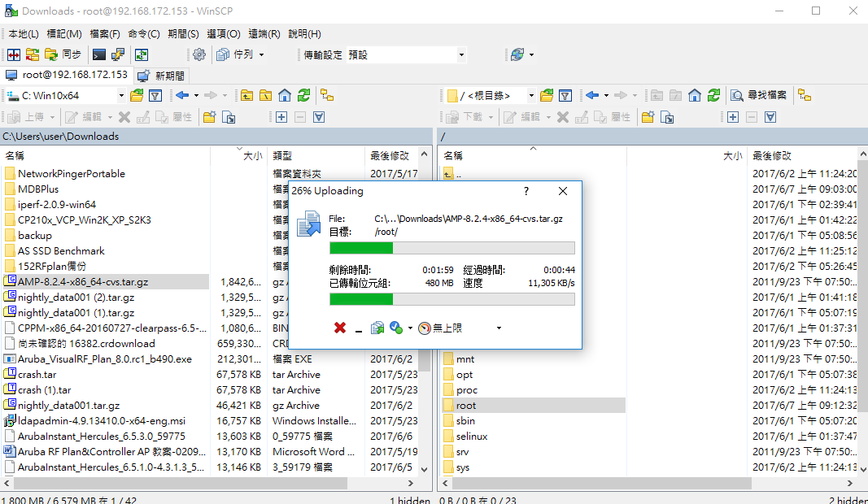Click the local panel filter icon
This screenshot has width=868, height=504.
pos(155,96)
